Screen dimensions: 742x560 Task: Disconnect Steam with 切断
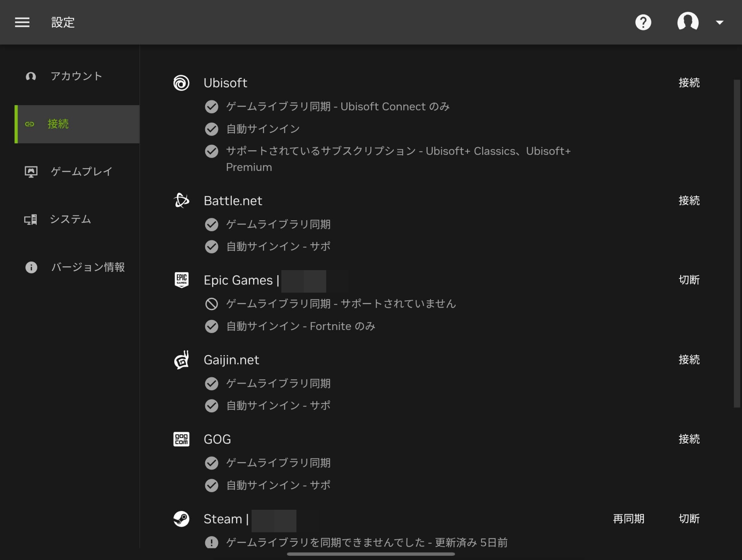[689, 519]
